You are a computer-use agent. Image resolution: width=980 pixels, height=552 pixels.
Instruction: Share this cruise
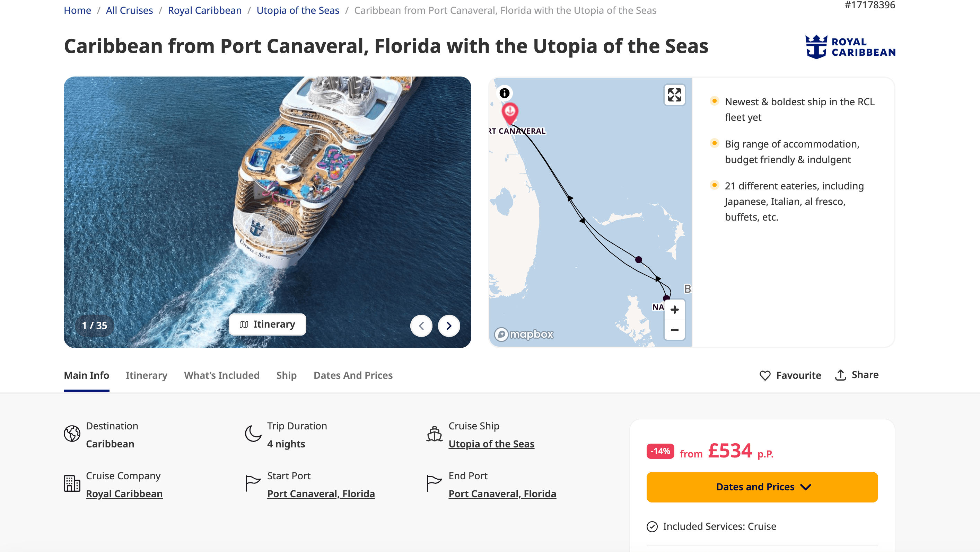point(857,375)
